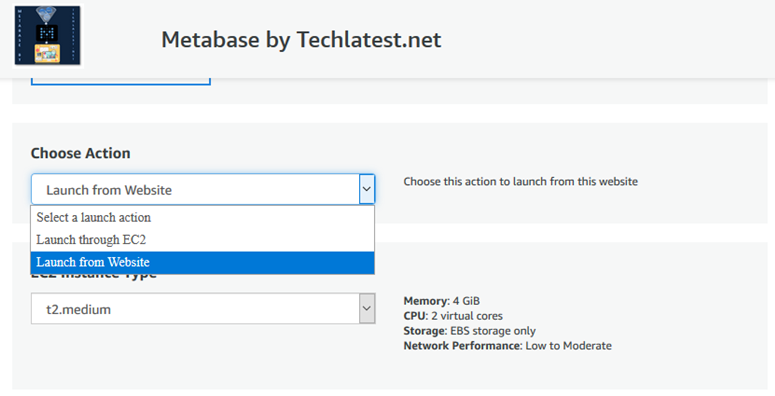Open the Choose Action dropdown arrow

367,189
